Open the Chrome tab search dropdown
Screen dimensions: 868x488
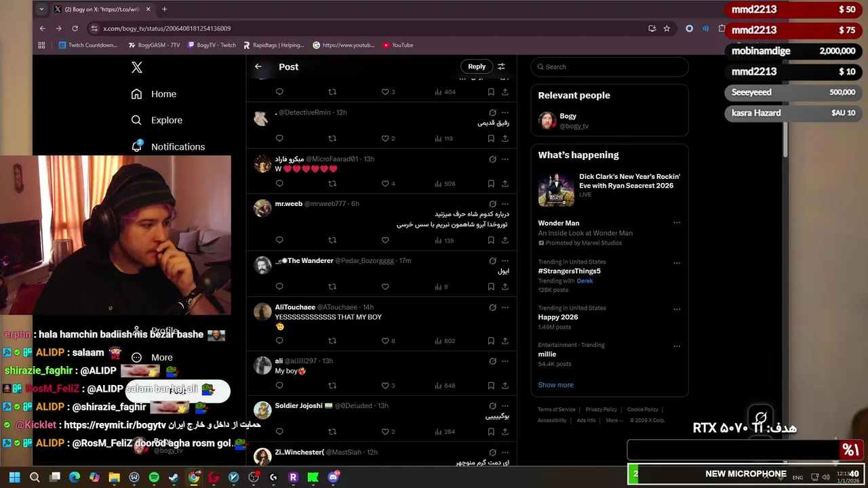pos(41,9)
